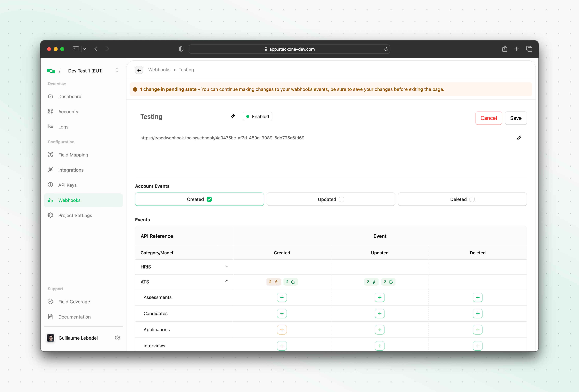Click the privacy shield icon
This screenshot has width=579, height=392.
tap(181, 49)
